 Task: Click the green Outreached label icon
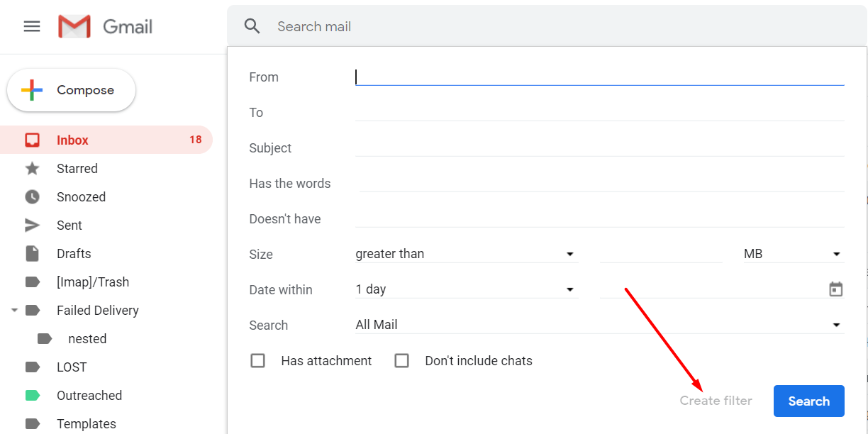tap(32, 396)
